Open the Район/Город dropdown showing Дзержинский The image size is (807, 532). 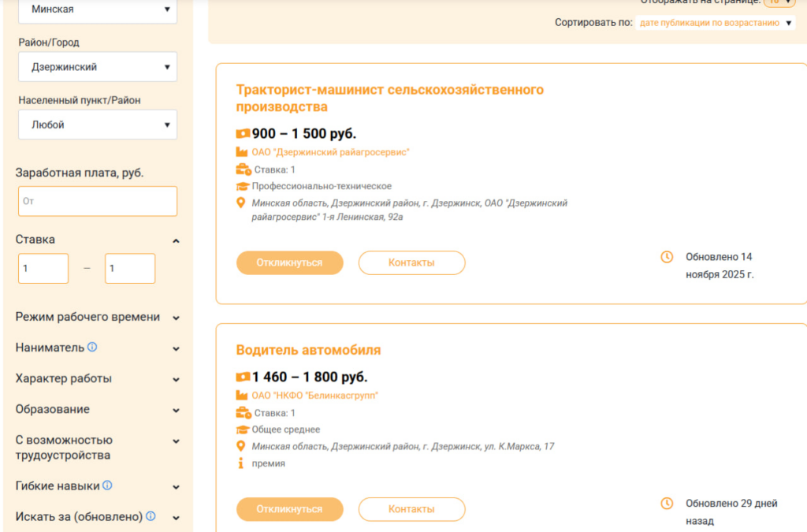pos(98,67)
